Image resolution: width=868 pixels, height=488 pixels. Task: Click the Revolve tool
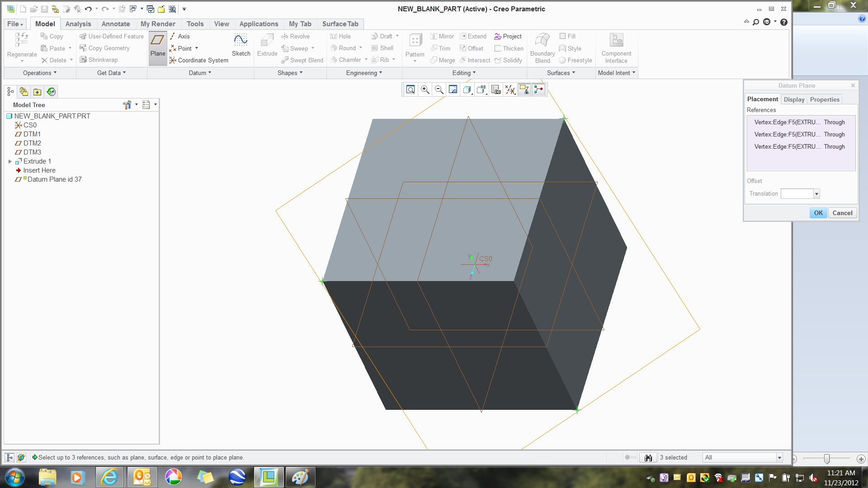295,36
